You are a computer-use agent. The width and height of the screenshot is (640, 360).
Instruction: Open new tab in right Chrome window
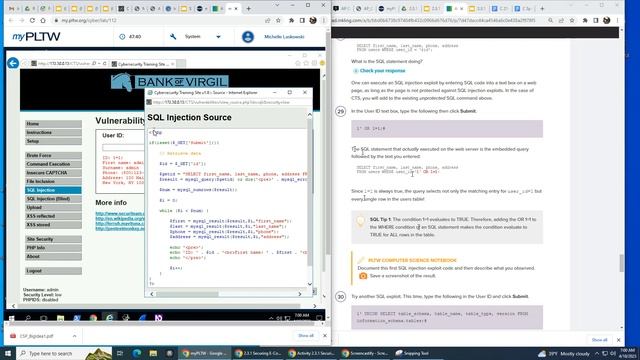(542, 8)
